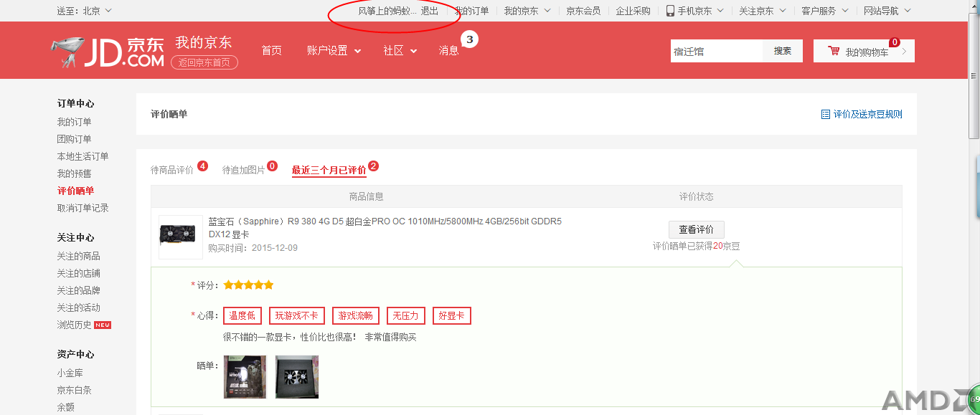View the first 晒单 review photo
Image resolution: width=980 pixels, height=415 pixels.
[245, 377]
